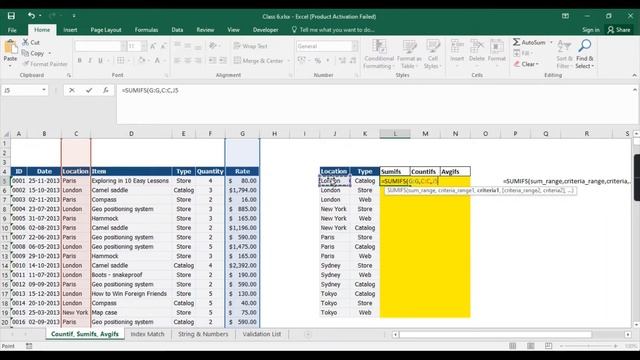The image size is (640, 360).
Task: Add a new sheet with plus icon
Action: (x=308, y=334)
